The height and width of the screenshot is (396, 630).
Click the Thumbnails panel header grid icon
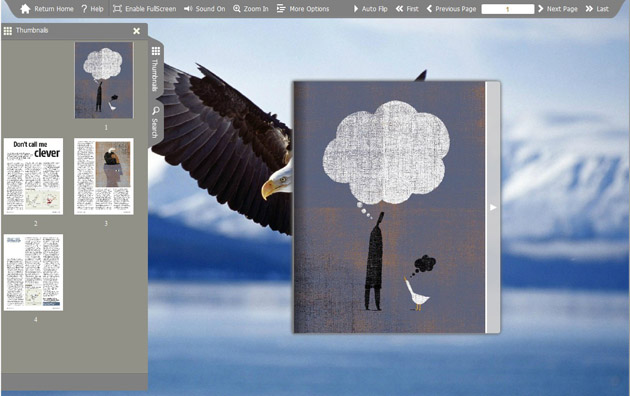click(x=8, y=31)
